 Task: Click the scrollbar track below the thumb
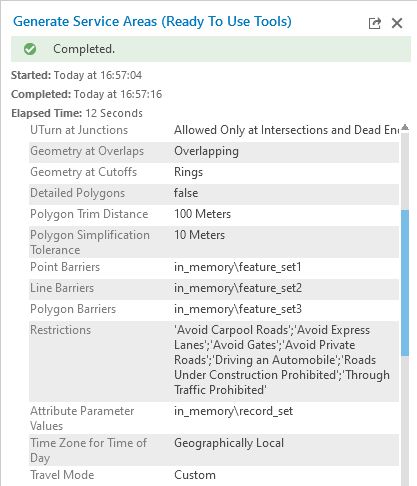(405, 420)
